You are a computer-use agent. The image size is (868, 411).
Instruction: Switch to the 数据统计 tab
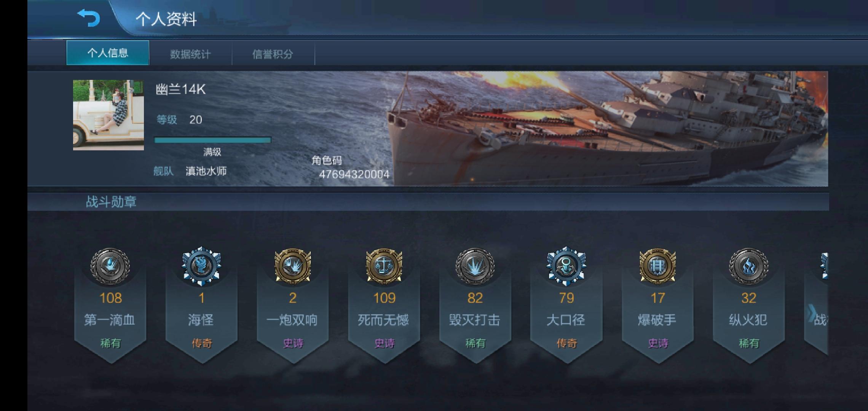click(190, 54)
